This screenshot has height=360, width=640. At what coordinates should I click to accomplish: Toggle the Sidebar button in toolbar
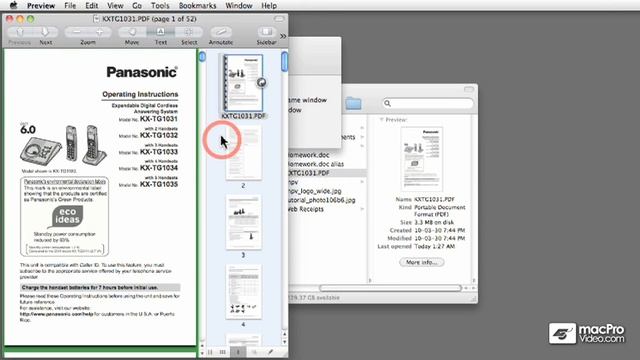pos(267,32)
